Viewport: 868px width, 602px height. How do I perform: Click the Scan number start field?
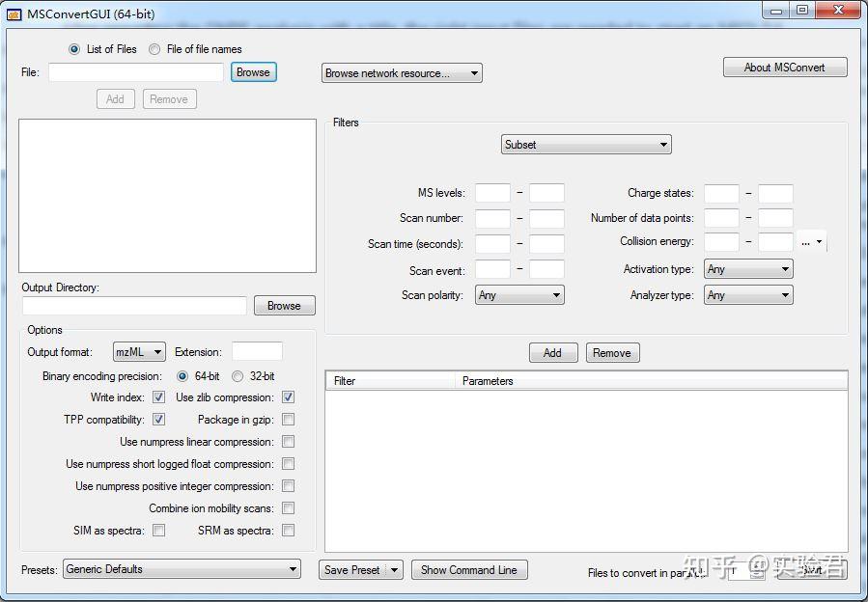pyautogui.click(x=492, y=219)
